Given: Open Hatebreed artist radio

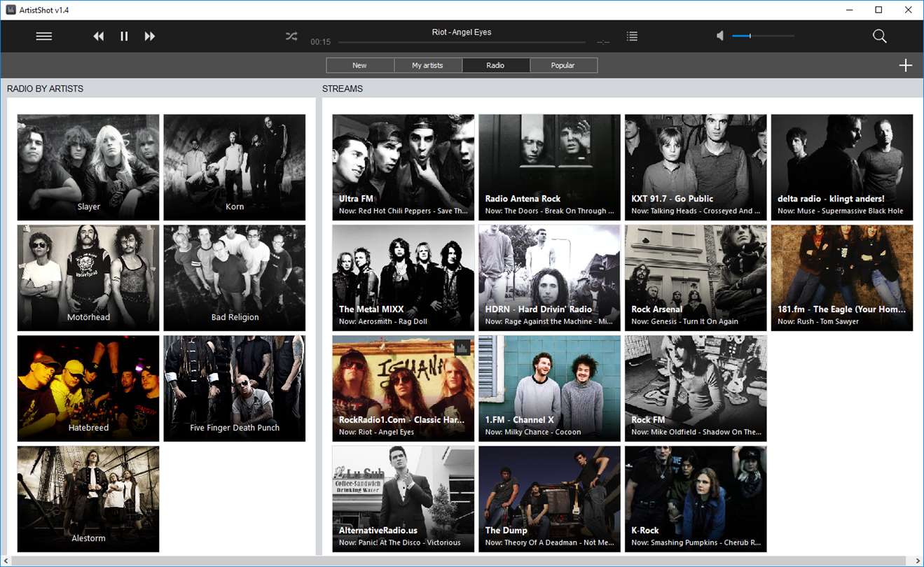Looking at the screenshot, I should tap(88, 388).
